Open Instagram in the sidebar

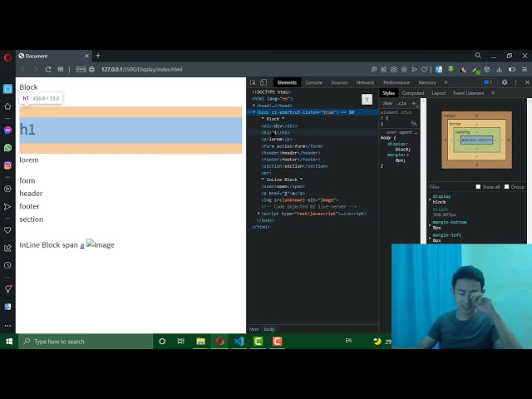(7, 165)
